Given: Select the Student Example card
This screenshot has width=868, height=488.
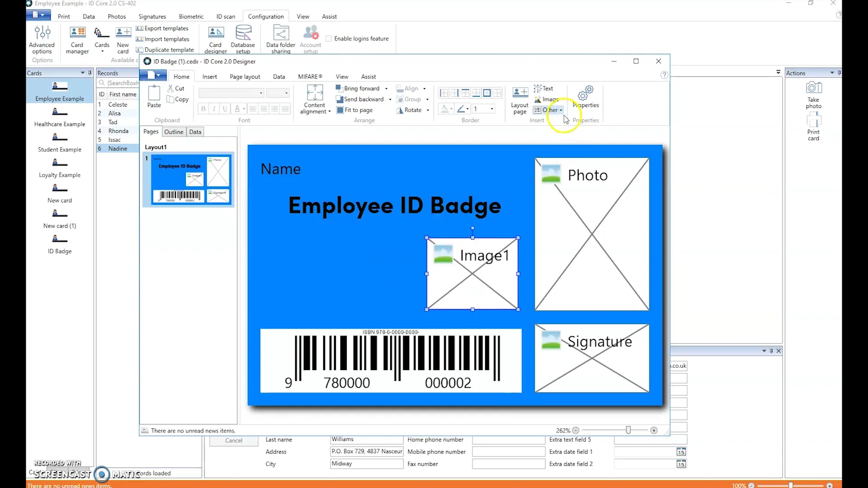Looking at the screenshot, I should [60, 142].
